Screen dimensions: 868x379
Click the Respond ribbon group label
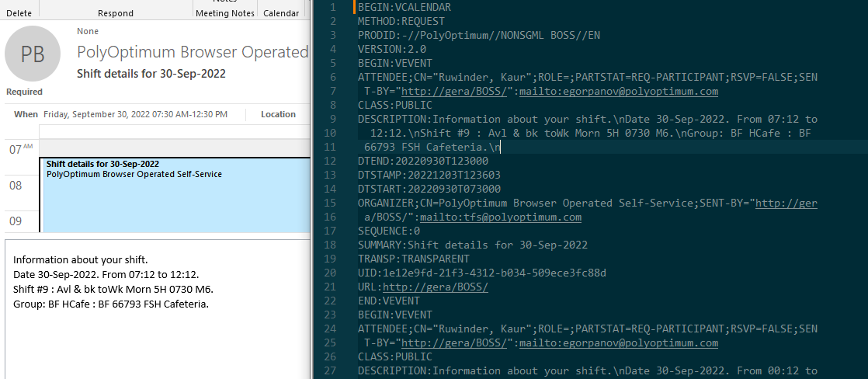(x=116, y=13)
